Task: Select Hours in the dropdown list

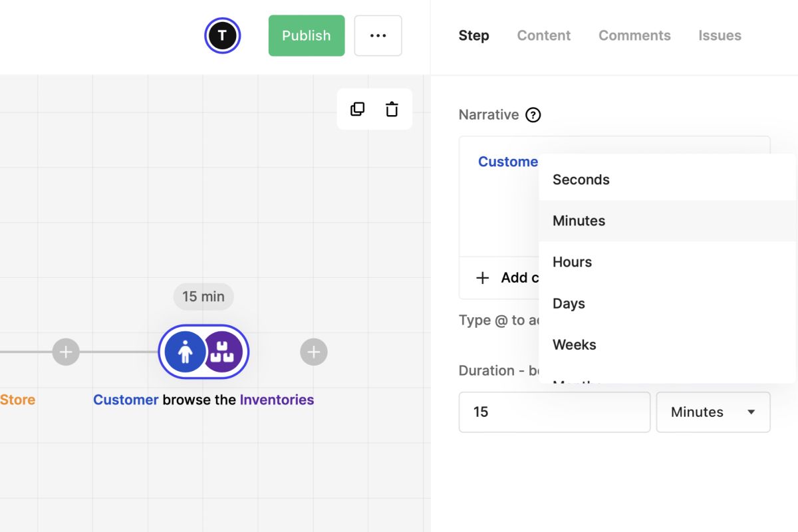Action: (572, 262)
